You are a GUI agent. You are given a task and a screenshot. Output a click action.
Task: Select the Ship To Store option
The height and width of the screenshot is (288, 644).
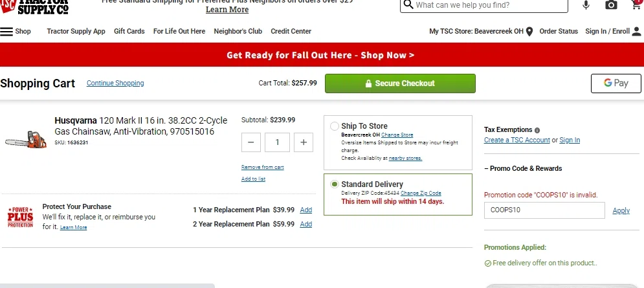click(335, 126)
